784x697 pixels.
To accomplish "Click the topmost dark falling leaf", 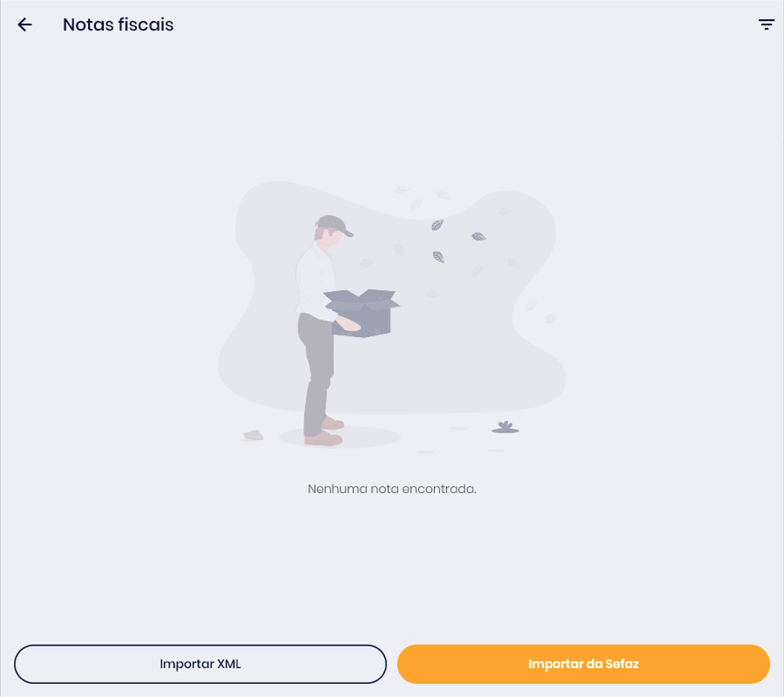I will point(437,225).
